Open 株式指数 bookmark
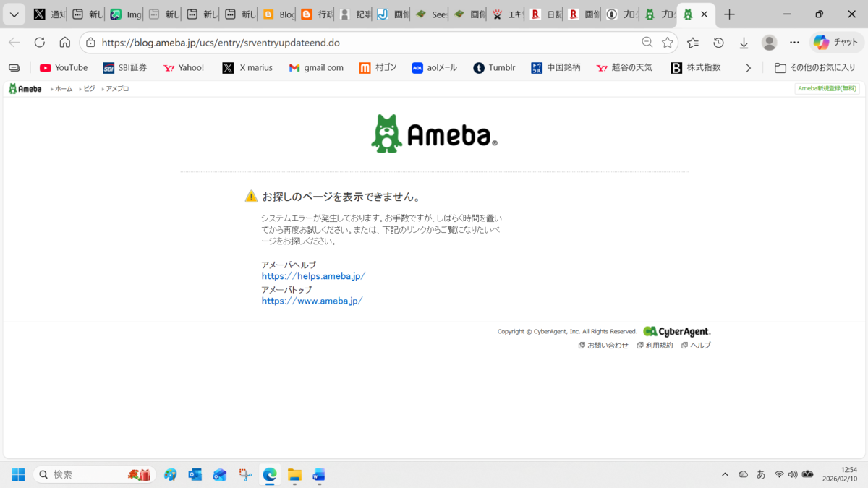Viewport: 868px width, 488px height. coord(696,67)
